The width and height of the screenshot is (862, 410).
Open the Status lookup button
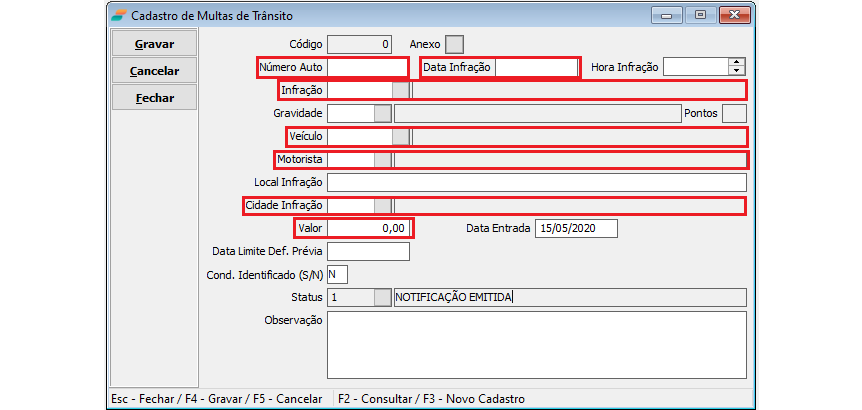point(383,297)
